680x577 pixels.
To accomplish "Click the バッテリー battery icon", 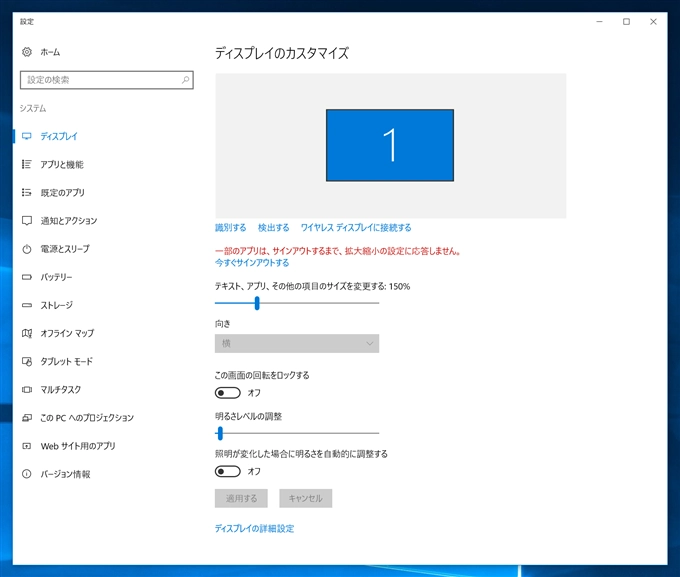I will (27, 277).
